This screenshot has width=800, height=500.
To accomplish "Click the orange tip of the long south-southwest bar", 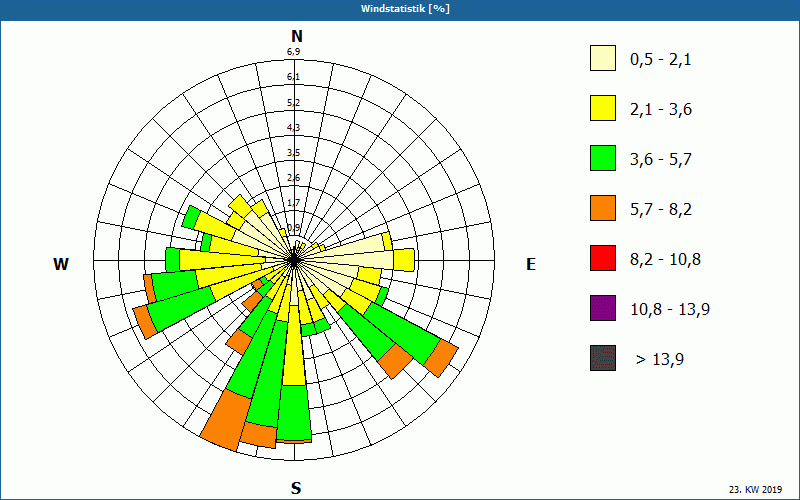I will [224, 420].
